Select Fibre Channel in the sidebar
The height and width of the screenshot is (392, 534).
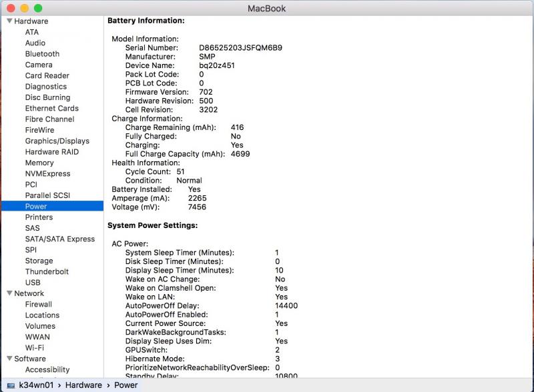click(x=49, y=119)
